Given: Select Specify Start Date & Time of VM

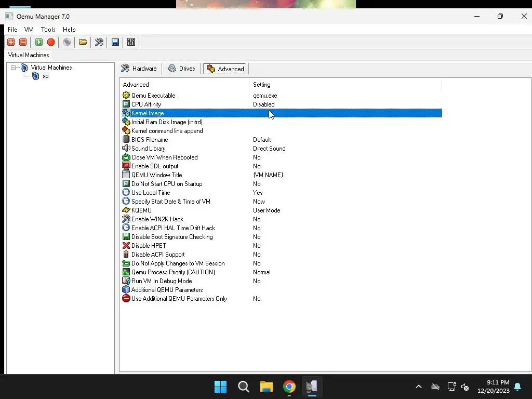Looking at the screenshot, I should pyautogui.click(x=282, y=201).
